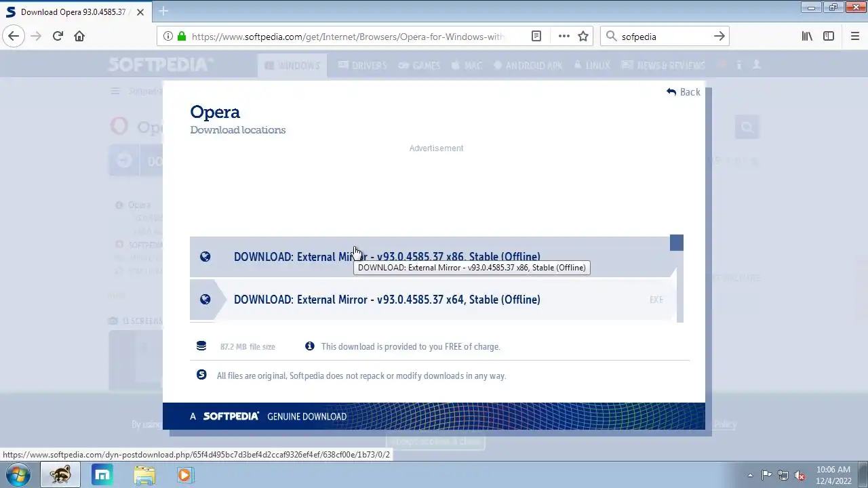Open the MAC section in Softpedia navigation
This screenshot has width=868, height=488.
point(467,66)
